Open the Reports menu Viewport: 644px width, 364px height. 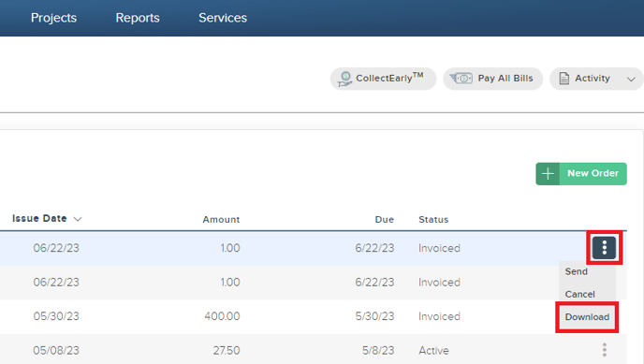[x=138, y=18]
